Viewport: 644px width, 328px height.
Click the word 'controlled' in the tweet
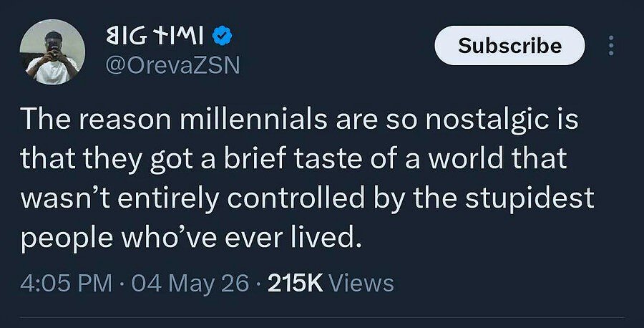click(x=296, y=198)
